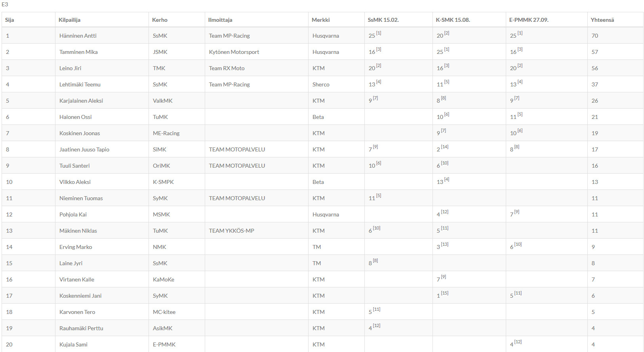Click the Merkki column header

coord(320,20)
